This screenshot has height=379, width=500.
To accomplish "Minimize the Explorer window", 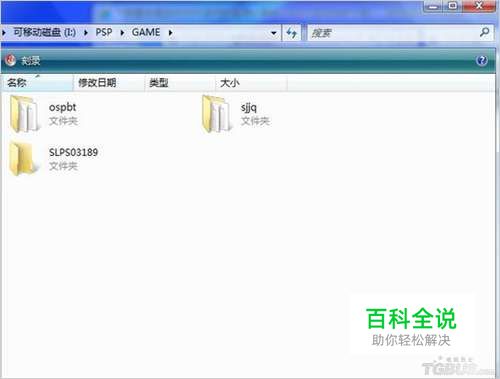I will pyautogui.click(x=433, y=7).
